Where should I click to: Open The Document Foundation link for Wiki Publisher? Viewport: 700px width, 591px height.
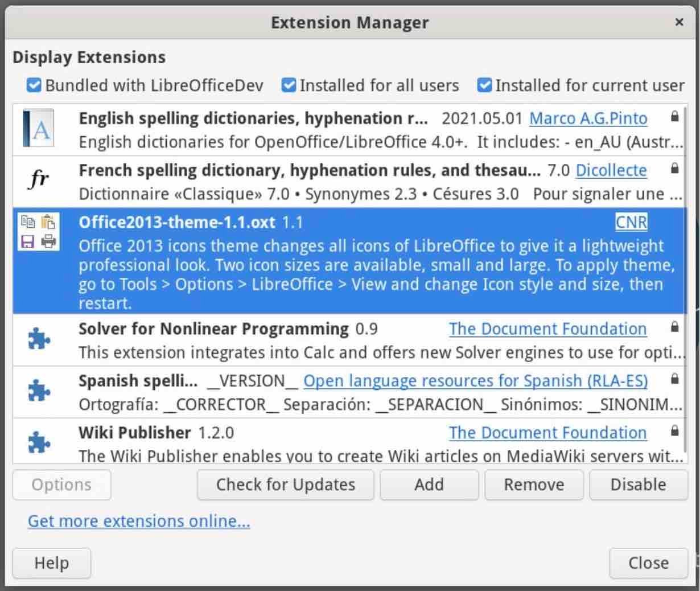[x=547, y=433]
